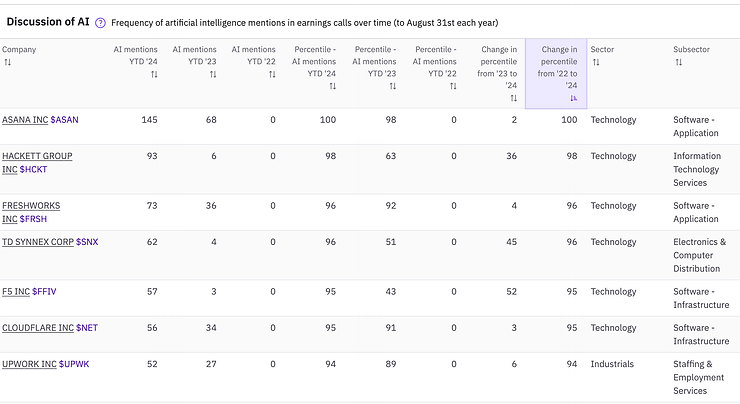Sort by AI mentions YTD '23
Viewport: 740px width, 404px height.
coord(212,74)
